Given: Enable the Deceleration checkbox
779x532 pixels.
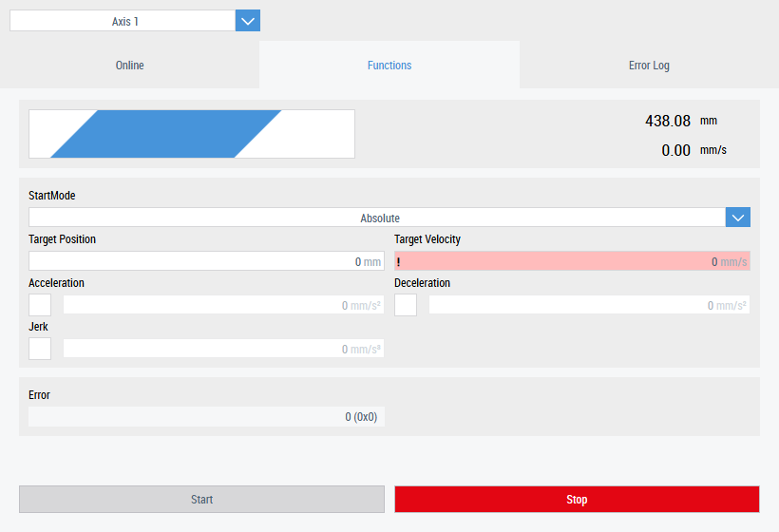Looking at the screenshot, I should [406, 305].
